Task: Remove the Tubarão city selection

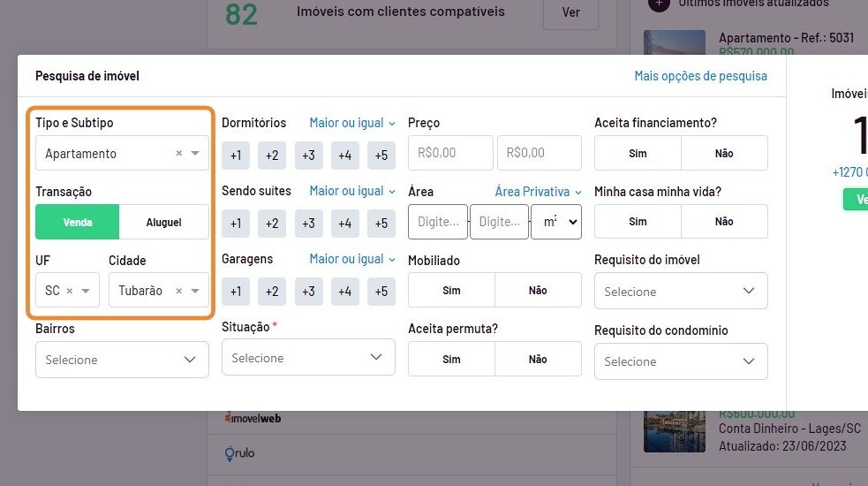Action: (178, 291)
